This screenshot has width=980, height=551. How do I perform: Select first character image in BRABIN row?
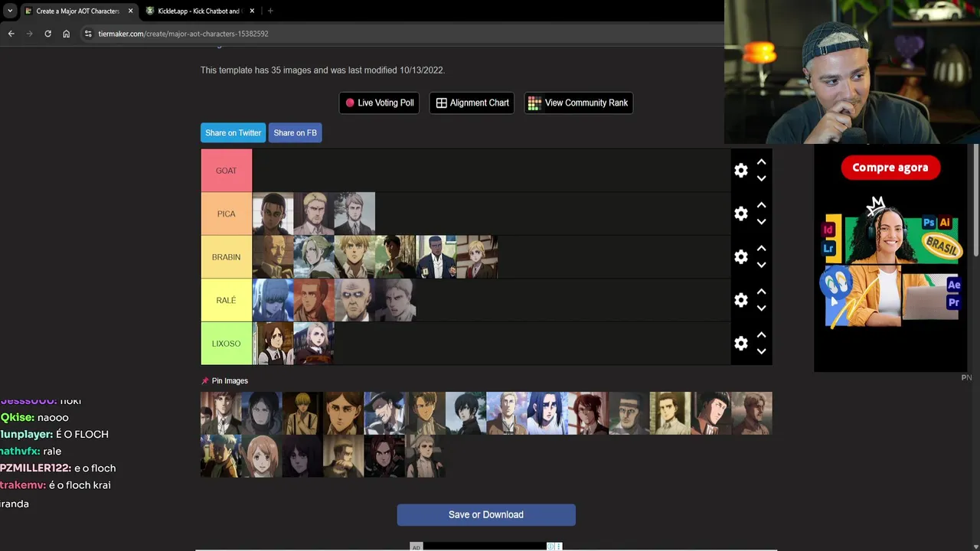(273, 257)
